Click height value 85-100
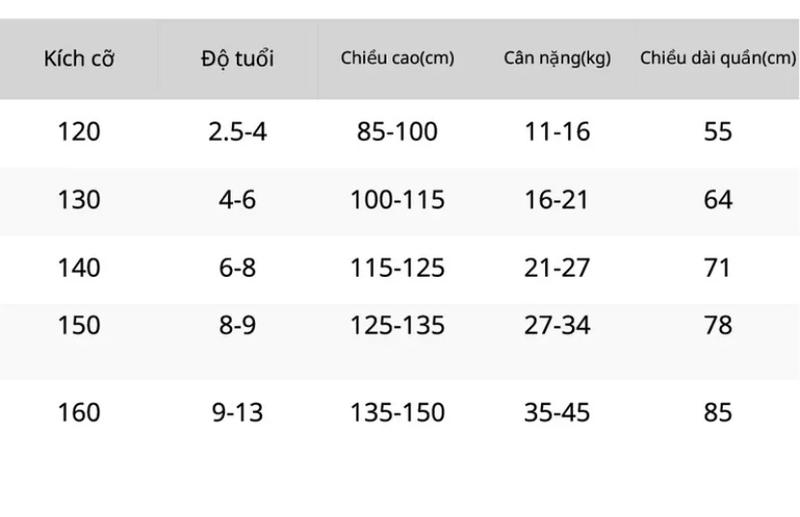The image size is (800, 517). [397, 132]
